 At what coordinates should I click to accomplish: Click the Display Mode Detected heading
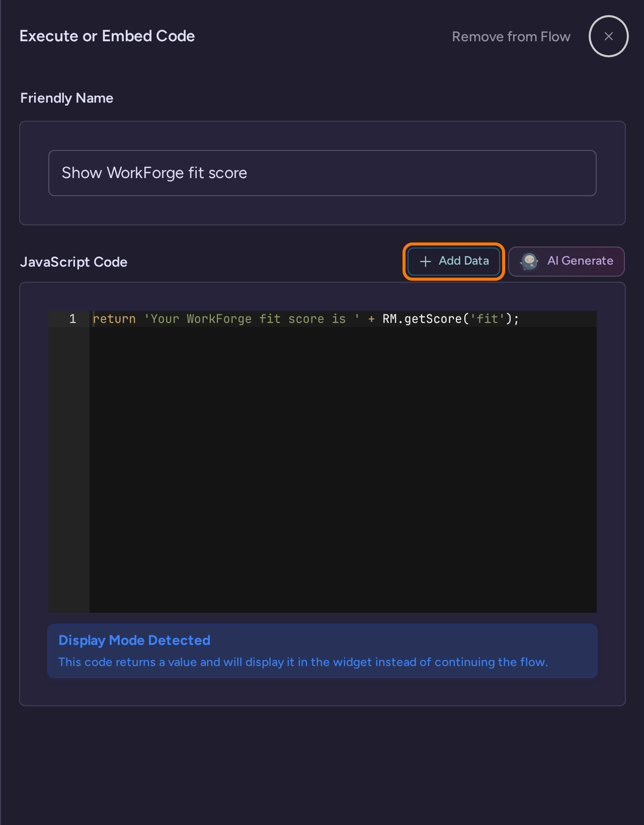point(134,640)
